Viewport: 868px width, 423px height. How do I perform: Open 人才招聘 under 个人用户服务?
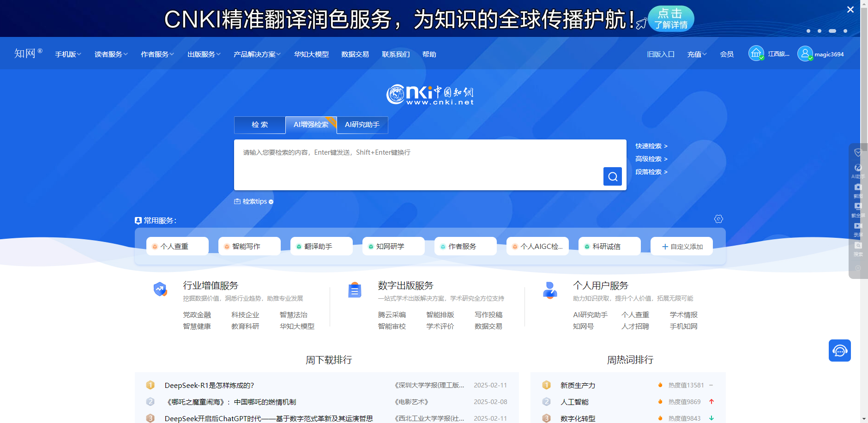point(635,326)
